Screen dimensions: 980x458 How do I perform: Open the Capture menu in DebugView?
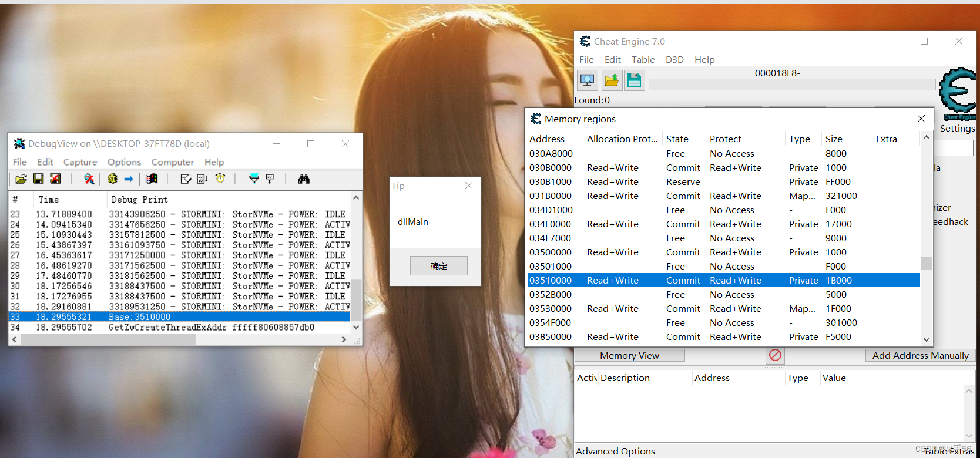tap(80, 162)
